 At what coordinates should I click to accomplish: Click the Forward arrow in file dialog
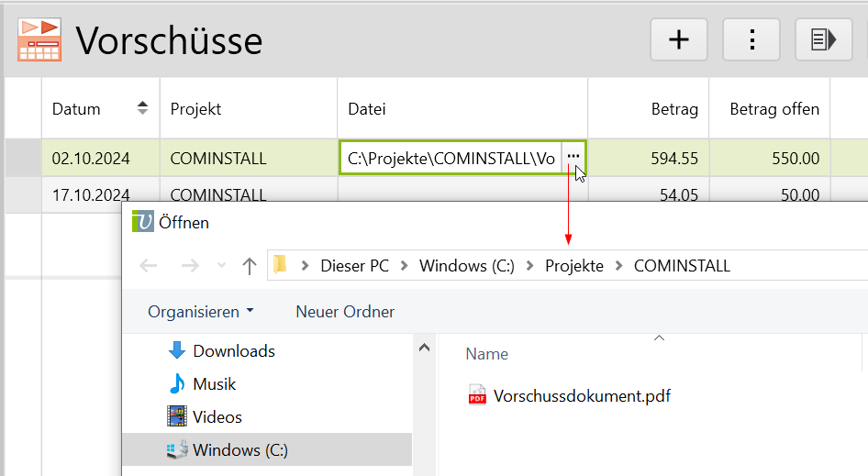(190, 266)
